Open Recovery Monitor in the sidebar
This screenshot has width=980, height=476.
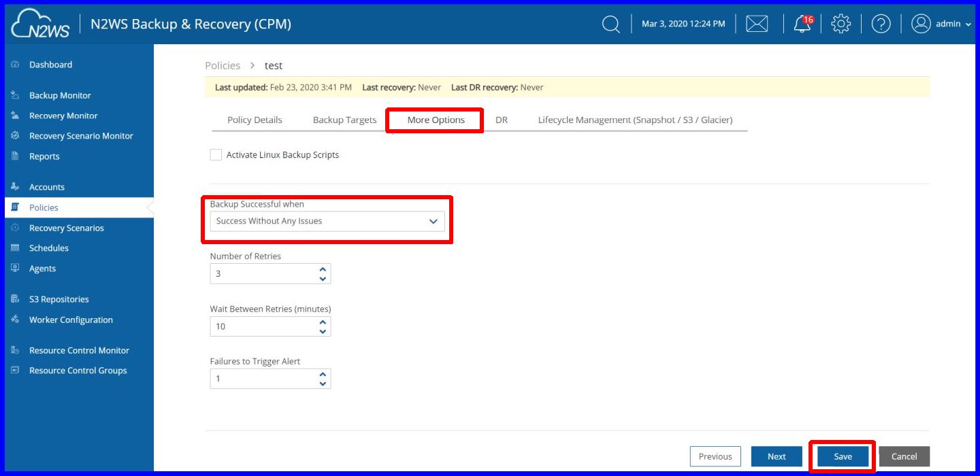pos(63,116)
